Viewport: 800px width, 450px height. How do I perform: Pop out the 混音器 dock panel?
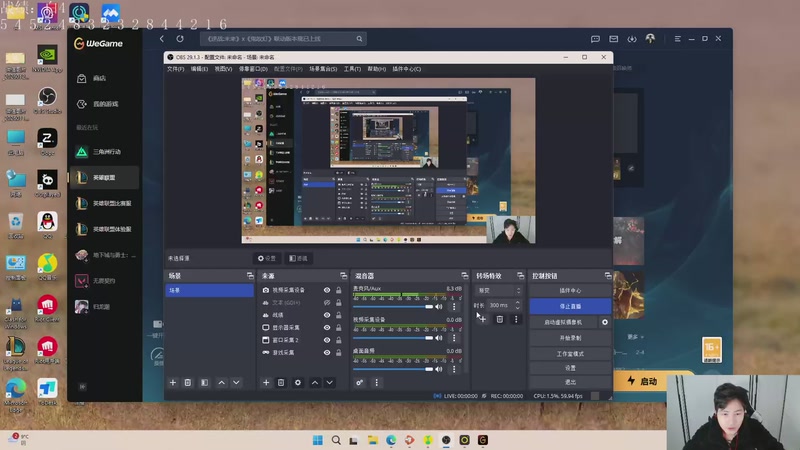(x=464, y=276)
